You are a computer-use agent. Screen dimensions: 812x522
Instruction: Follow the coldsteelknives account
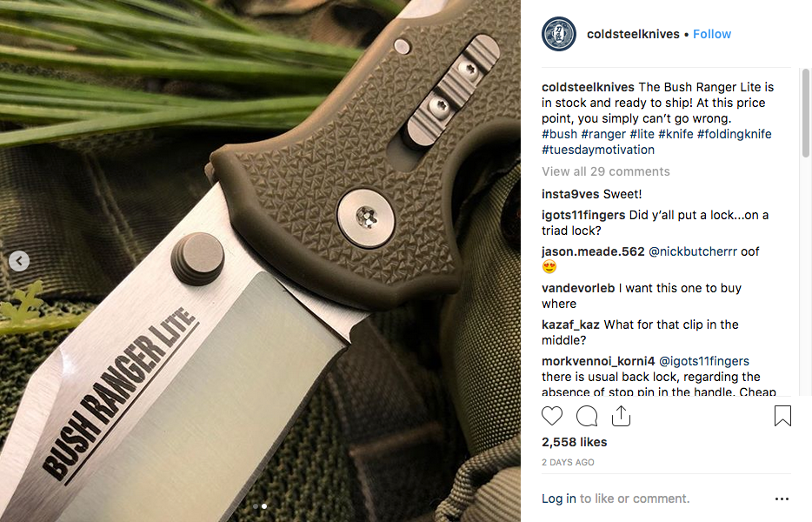[712, 34]
